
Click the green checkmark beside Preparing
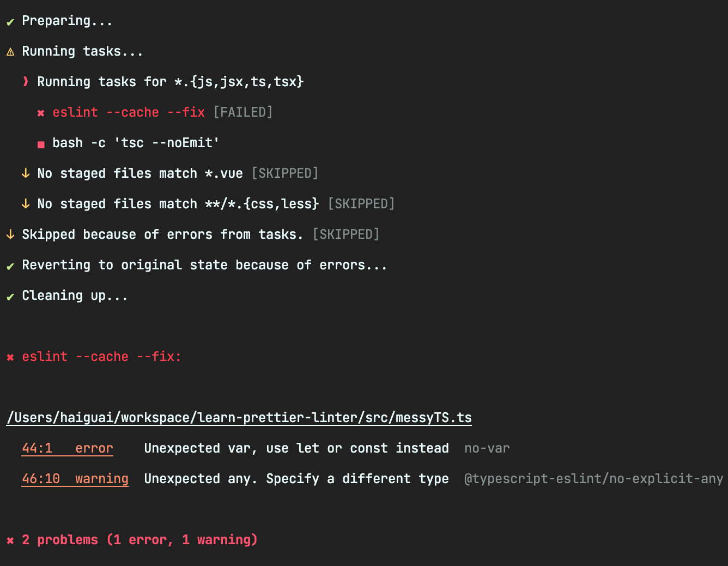pos(10,22)
